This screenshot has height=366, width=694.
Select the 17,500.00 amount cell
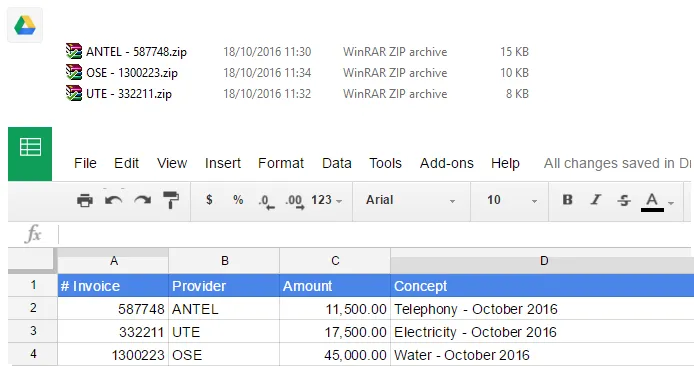pos(335,331)
